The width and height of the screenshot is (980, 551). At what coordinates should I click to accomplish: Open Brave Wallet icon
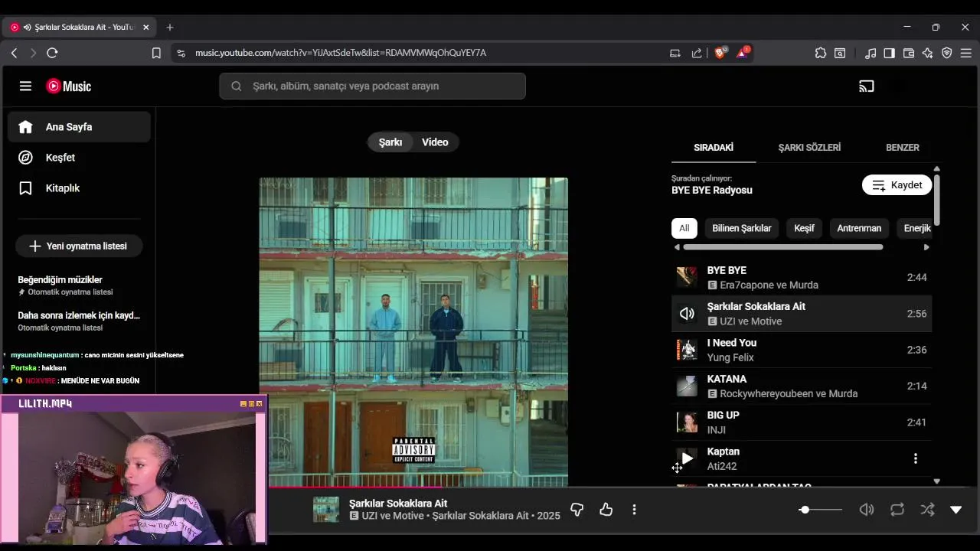(x=909, y=53)
